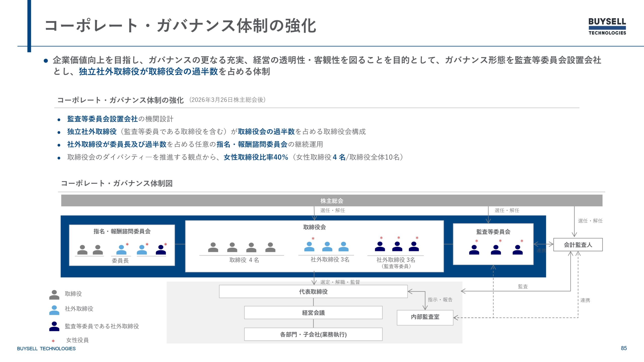Click the middle navy person icon in 監査等委員会
The image size is (644, 362).
coord(496,250)
